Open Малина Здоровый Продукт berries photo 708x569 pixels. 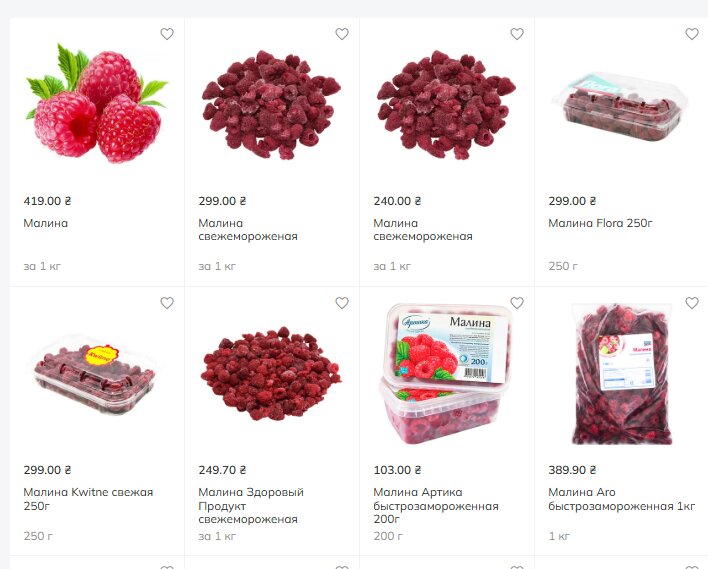tap(271, 374)
